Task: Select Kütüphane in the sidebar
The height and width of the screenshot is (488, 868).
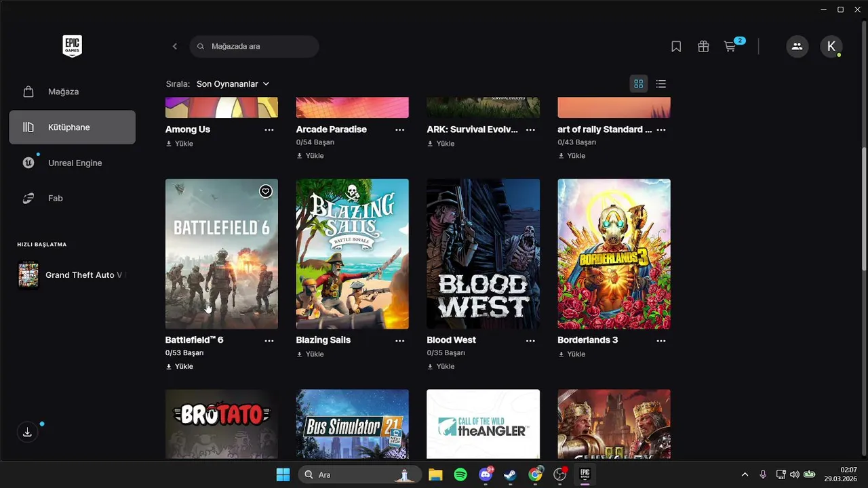Action: pos(73,127)
